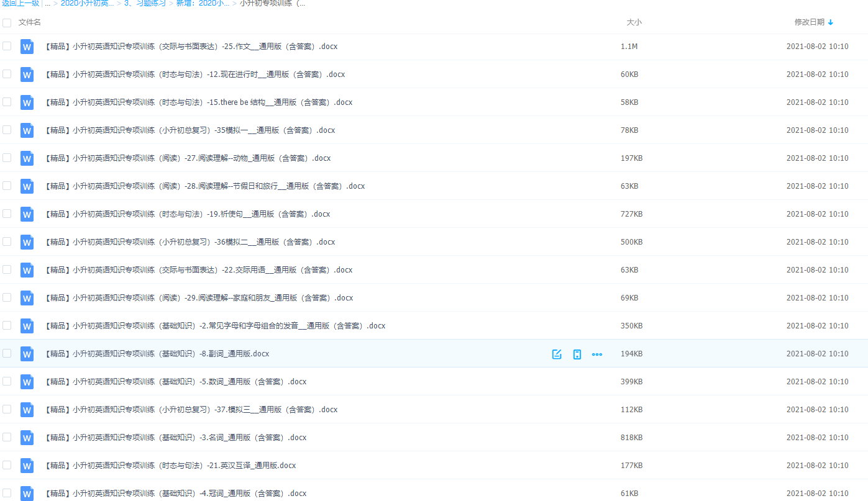This screenshot has width=868, height=501.
Task: Click the Word icon of the 作文 -25 document
Action: pos(27,47)
